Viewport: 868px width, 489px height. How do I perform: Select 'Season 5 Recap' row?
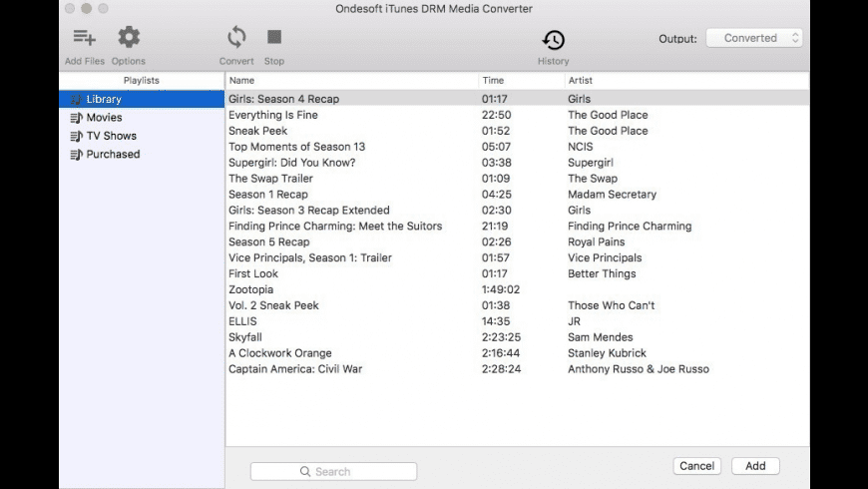click(518, 242)
